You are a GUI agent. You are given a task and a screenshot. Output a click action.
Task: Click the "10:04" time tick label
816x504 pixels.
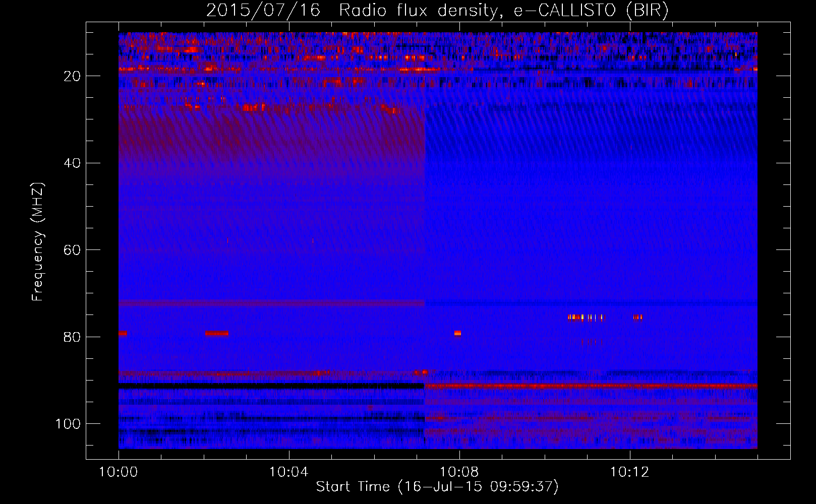pos(289,472)
